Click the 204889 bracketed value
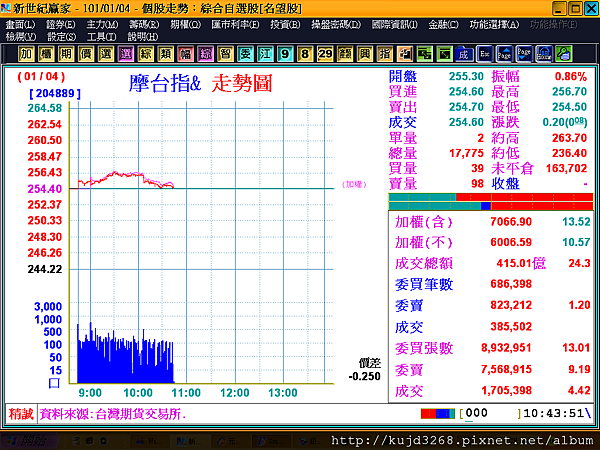This screenshot has height=450, width=600. 55,94
